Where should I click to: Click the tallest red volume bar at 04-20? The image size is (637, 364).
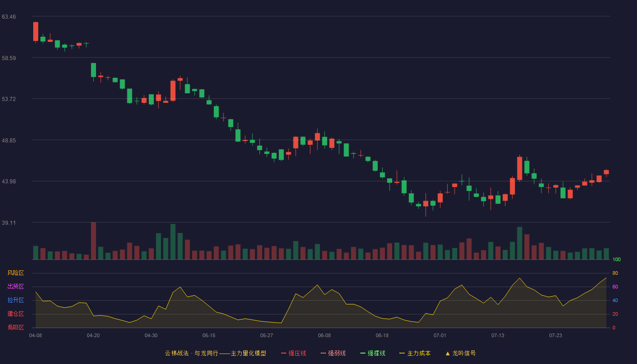click(x=93, y=241)
